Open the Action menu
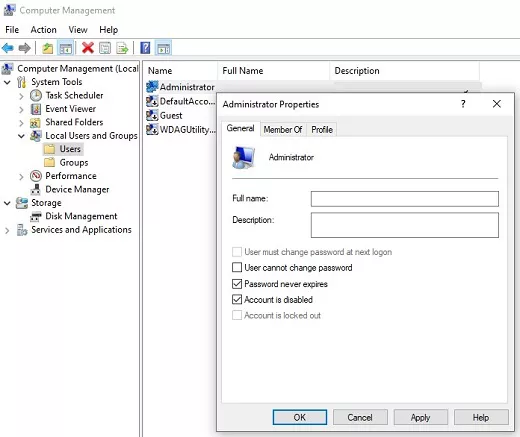The width and height of the screenshot is (520, 437). tap(43, 30)
